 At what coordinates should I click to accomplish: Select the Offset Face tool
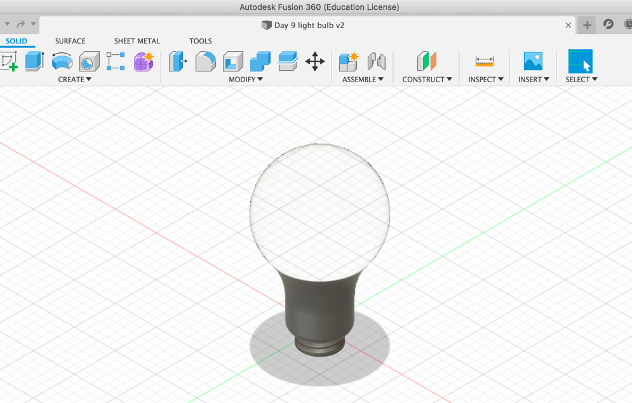(288, 61)
